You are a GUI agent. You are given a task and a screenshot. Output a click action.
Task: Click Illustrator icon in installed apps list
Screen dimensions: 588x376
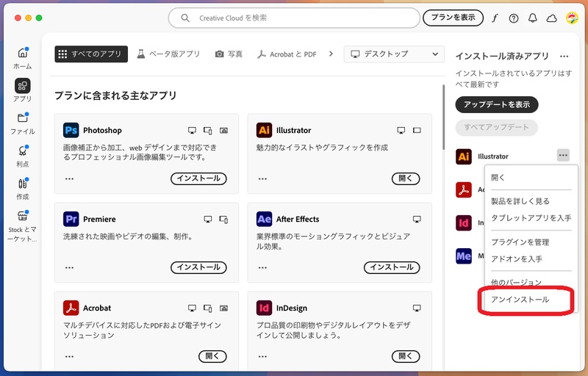464,156
